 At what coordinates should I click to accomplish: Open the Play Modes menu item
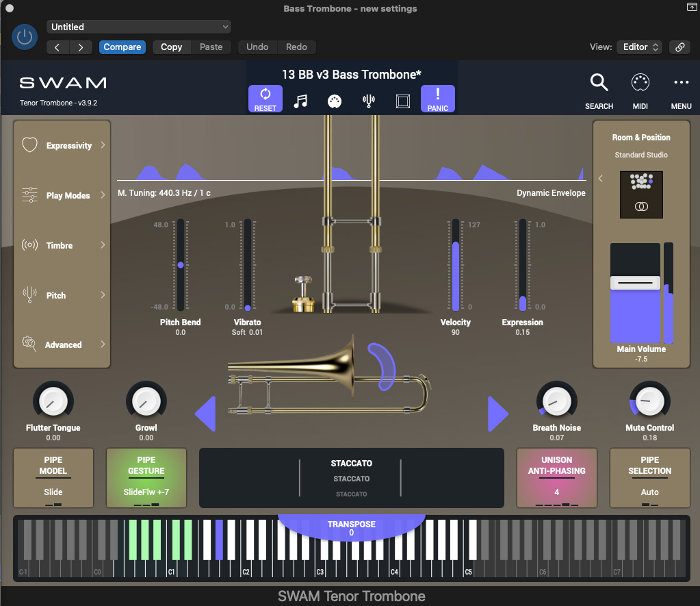(62, 195)
